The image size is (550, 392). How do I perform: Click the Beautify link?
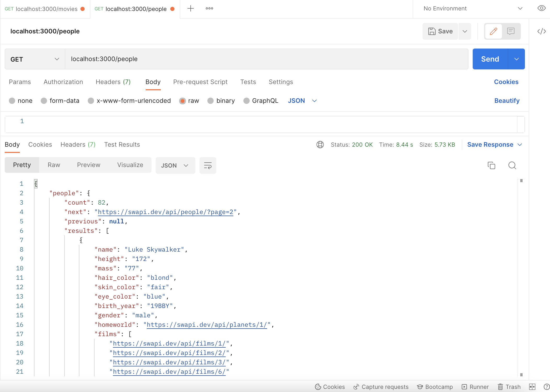coord(507,101)
